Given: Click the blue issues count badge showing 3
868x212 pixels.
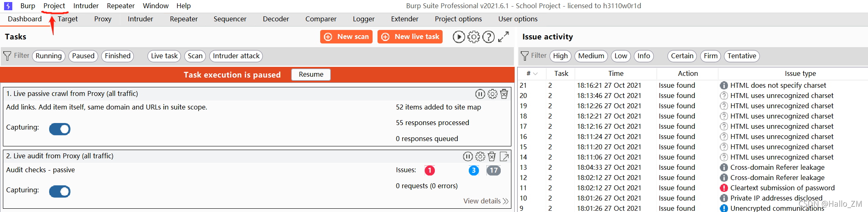Looking at the screenshot, I should (x=474, y=170).
